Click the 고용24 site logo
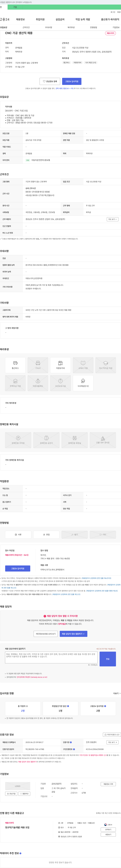This screenshot has width=121, height=868. [x=5, y=20]
